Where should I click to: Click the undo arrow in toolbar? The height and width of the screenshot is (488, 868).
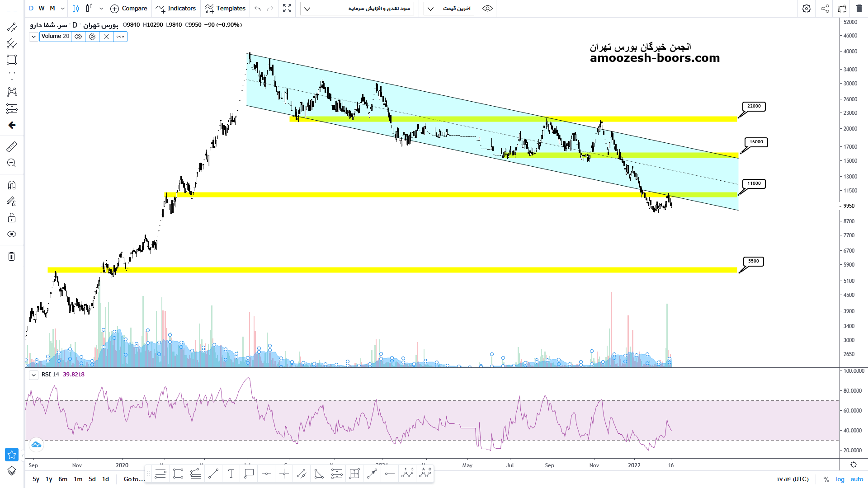pyautogui.click(x=258, y=9)
